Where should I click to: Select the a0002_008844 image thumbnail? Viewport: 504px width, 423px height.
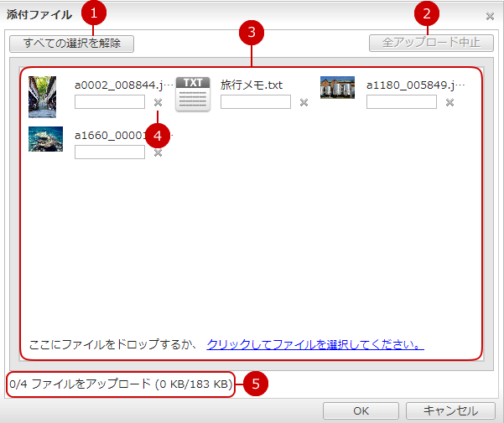pos(42,96)
